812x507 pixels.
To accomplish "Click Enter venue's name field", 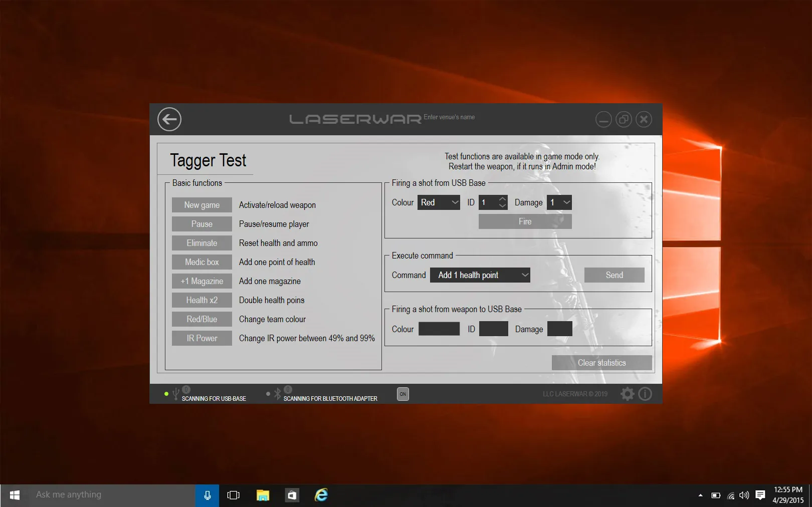I will click(449, 117).
